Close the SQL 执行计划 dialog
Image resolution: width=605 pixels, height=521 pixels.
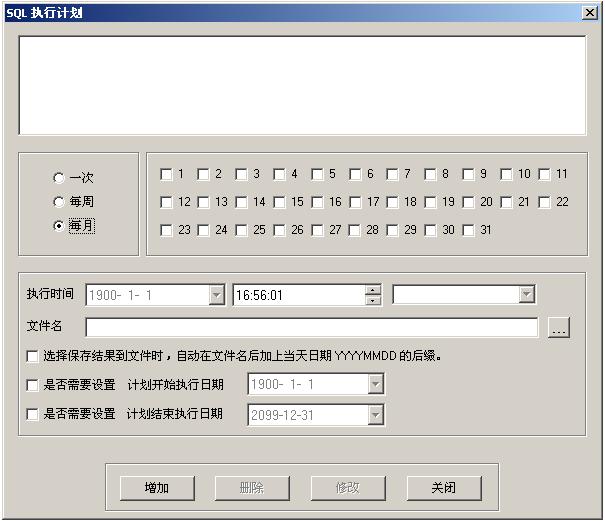[x=590, y=13]
